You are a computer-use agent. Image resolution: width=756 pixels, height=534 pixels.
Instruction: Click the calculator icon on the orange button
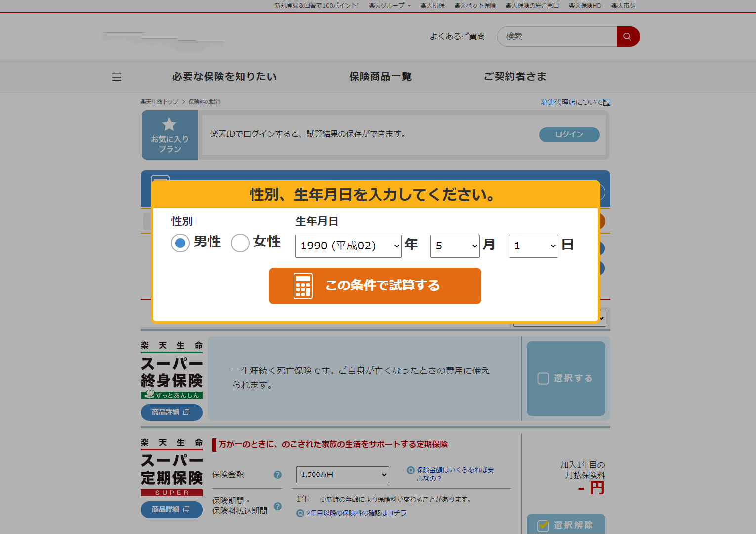303,286
